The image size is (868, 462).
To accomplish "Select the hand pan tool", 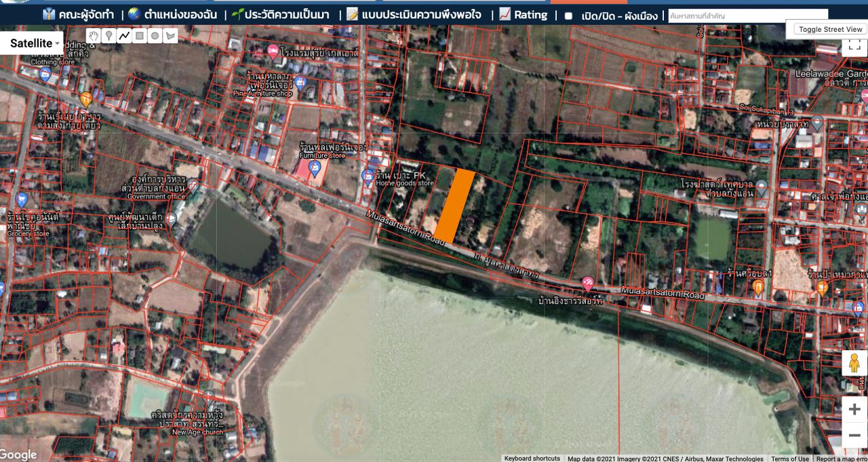I will [93, 36].
